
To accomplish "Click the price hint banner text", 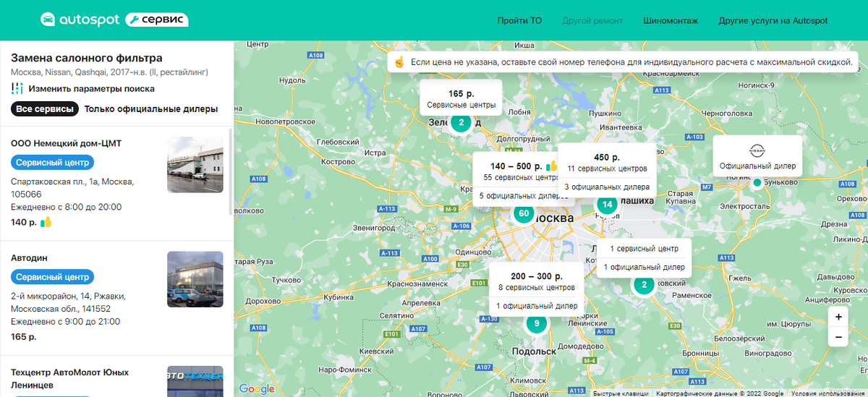I will [631, 62].
